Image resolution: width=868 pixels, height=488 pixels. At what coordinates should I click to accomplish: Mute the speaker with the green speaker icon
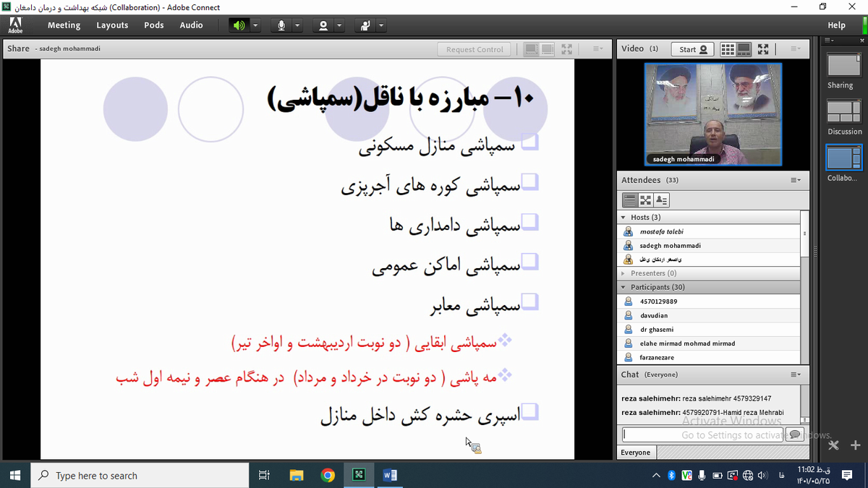click(239, 25)
